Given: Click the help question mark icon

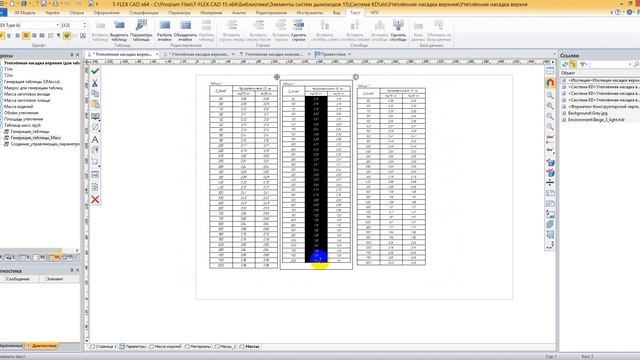Looking at the screenshot, I should pyautogui.click(x=618, y=13).
